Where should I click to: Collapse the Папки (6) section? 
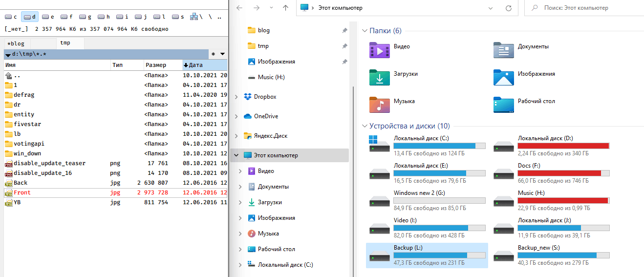364,31
